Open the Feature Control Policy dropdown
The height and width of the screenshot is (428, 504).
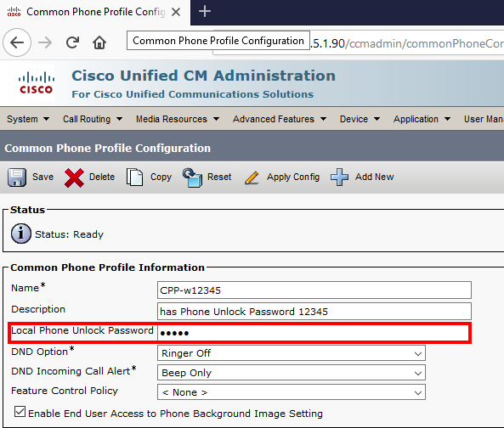(x=292, y=392)
